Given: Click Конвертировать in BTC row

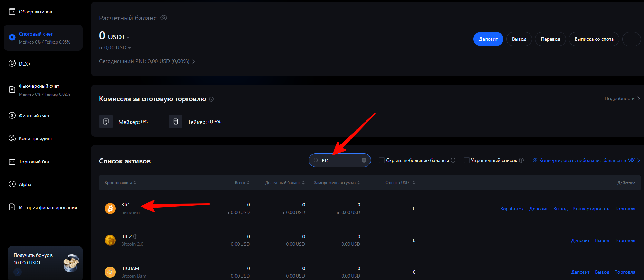Looking at the screenshot, I should pyautogui.click(x=591, y=209).
